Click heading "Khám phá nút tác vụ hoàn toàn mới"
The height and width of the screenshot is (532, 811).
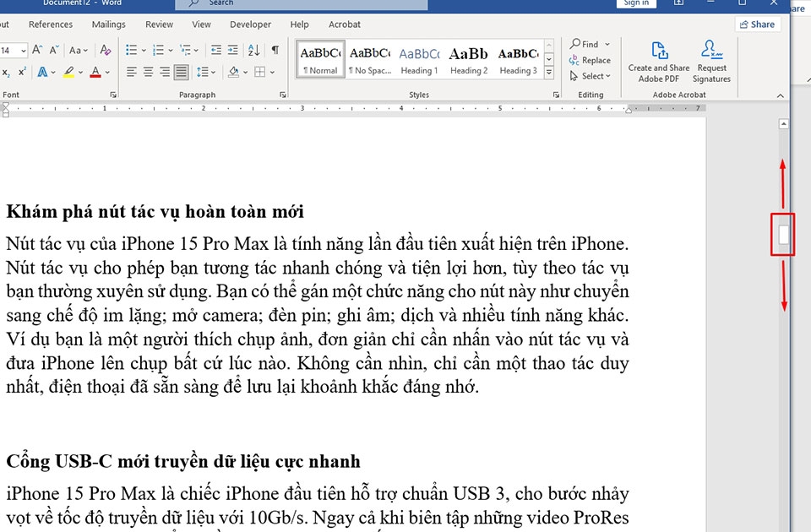[155, 212]
